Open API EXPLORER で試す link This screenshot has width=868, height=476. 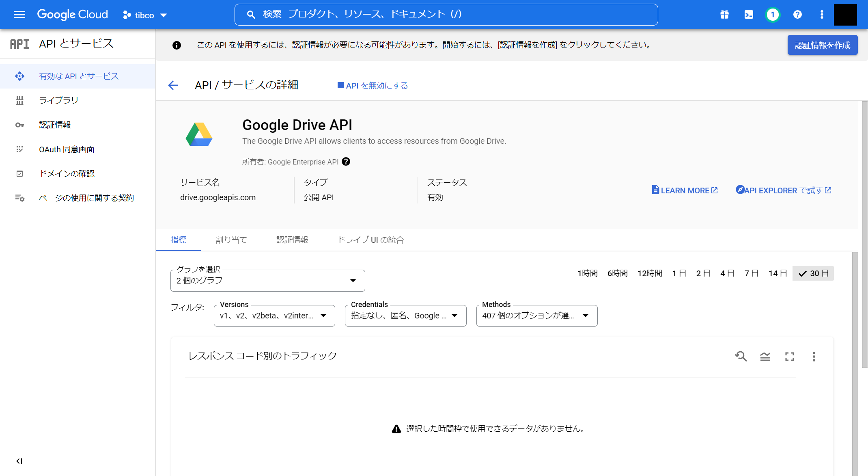[784, 190]
